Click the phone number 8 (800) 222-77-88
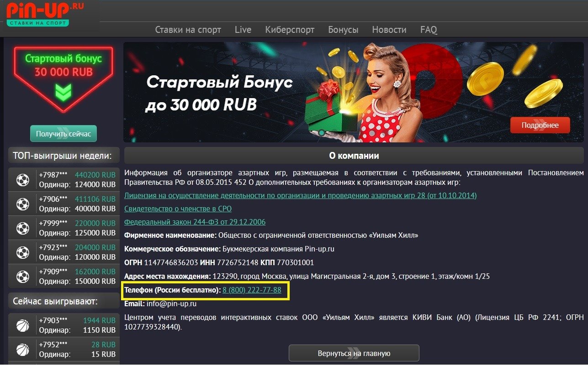Image resolution: width=588 pixels, height=366 pixels. click(x=252, y=290)
